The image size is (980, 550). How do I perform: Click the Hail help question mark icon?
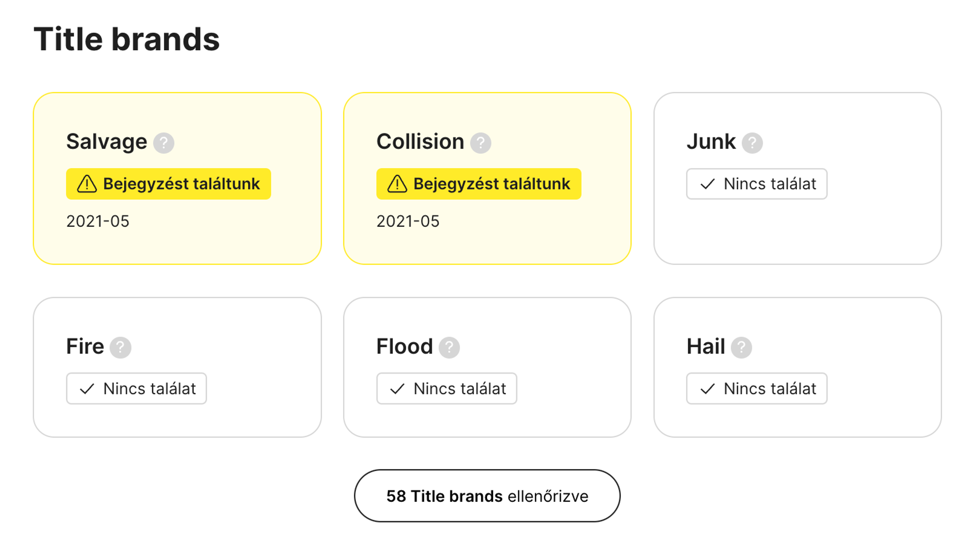tap(741, 347)
